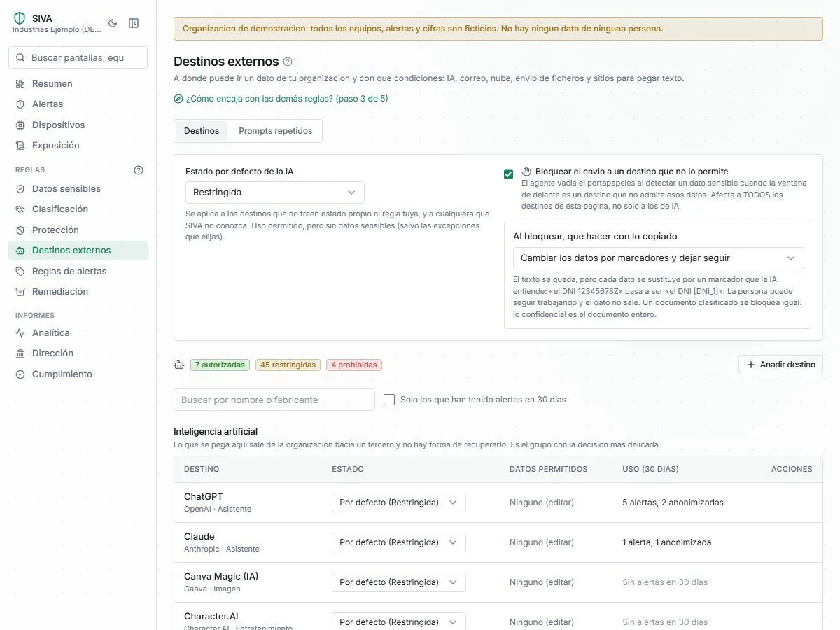Switch to Prompts repetidos tab

point(276,131)
